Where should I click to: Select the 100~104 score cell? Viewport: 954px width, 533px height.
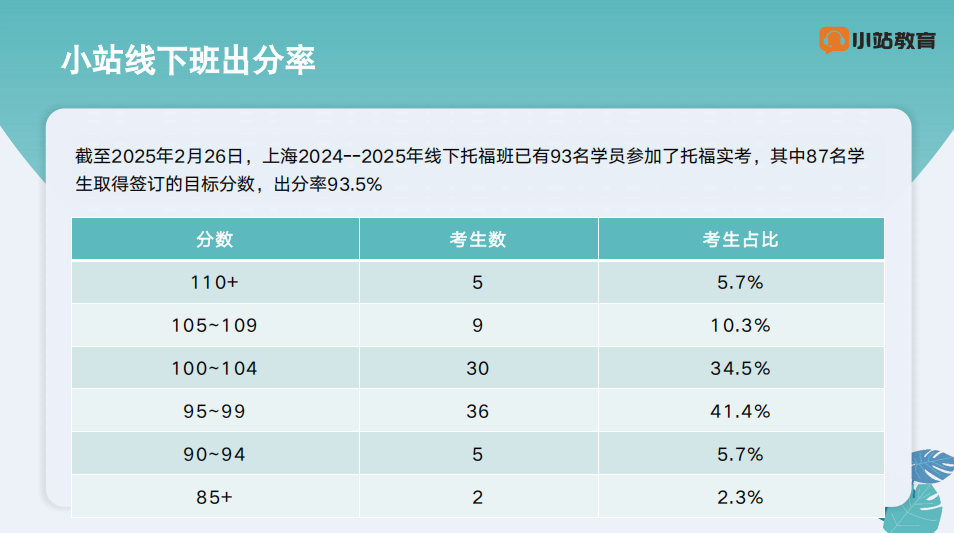click(215, 368)
